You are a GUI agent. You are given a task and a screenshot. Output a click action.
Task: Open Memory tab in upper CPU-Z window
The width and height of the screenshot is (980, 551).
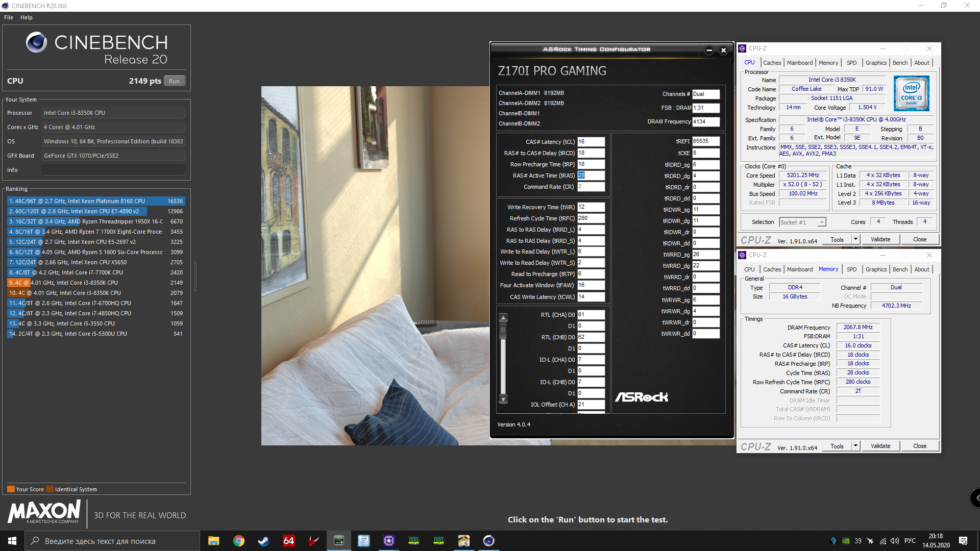click(828, 63)
